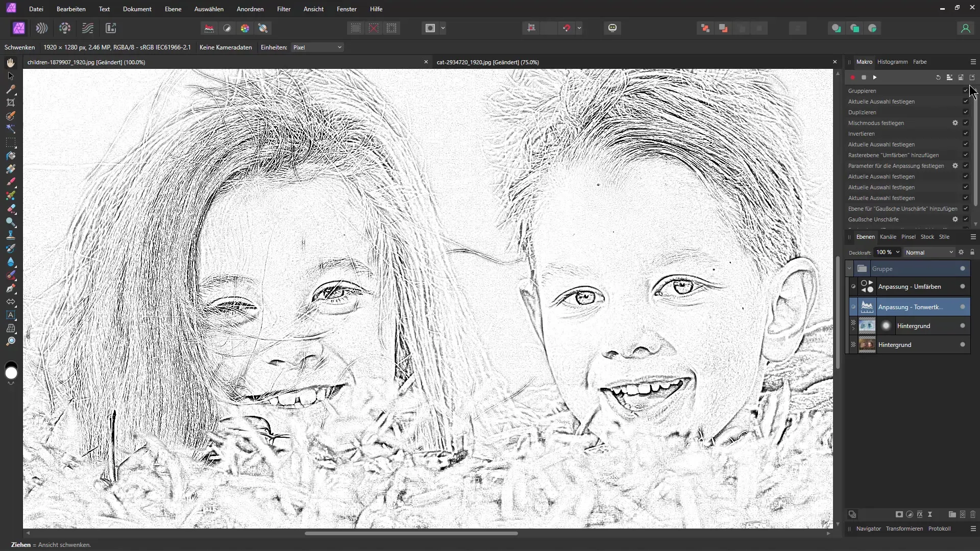Click the white foreground color swatch

11,373
